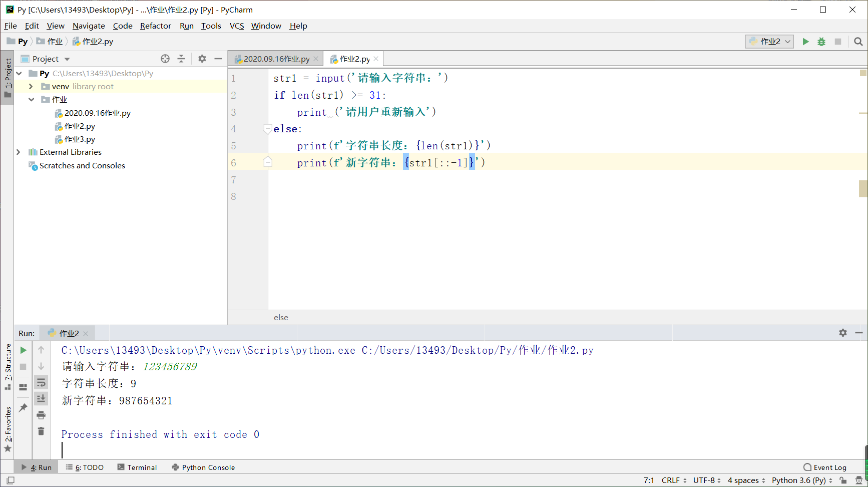Run 作业2 with the green toolbar play button

[805, 42]
